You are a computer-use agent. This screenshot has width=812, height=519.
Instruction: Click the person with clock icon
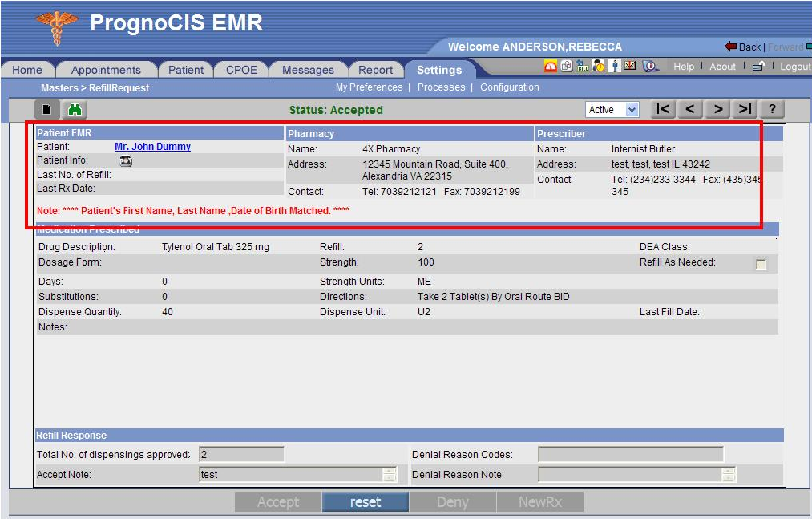pos(599,66)
